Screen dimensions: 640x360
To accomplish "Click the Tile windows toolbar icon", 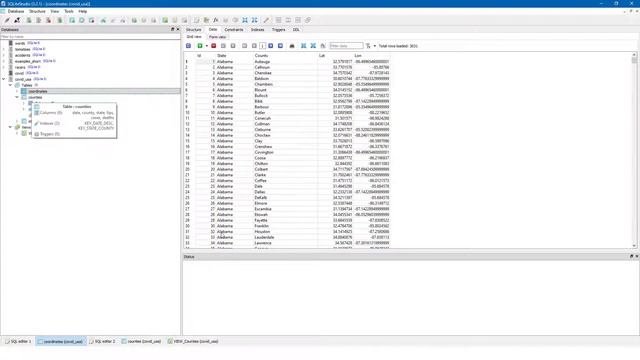I will click(x=278, y=20).
